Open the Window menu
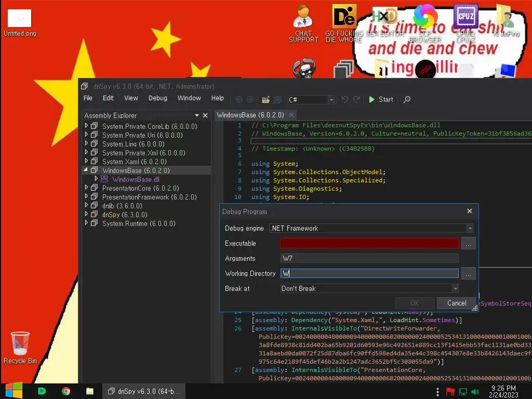Screen dimensions: 532x399 189,98
